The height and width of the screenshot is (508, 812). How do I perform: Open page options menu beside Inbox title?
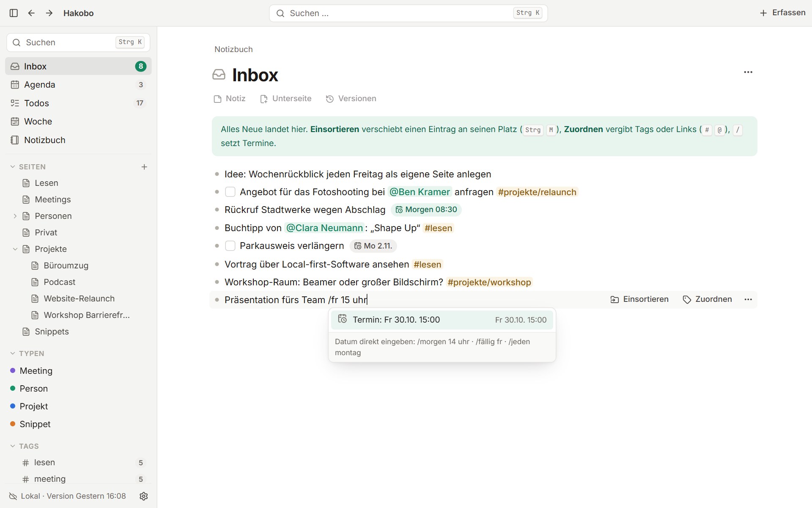point(748,72)
